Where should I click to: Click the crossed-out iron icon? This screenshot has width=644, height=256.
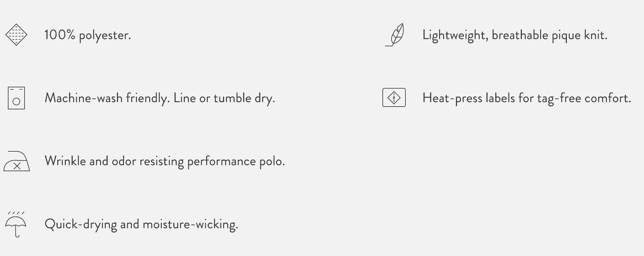point(17,162)
